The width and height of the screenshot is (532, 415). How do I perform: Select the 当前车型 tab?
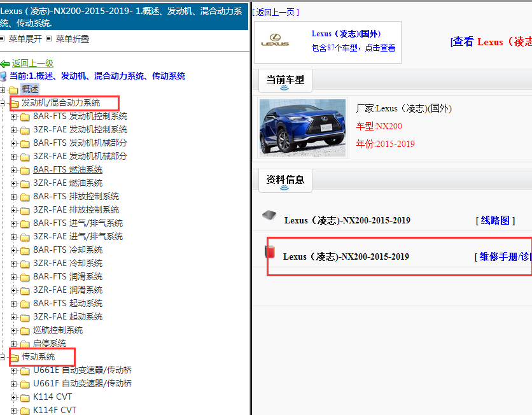point(285,81)
